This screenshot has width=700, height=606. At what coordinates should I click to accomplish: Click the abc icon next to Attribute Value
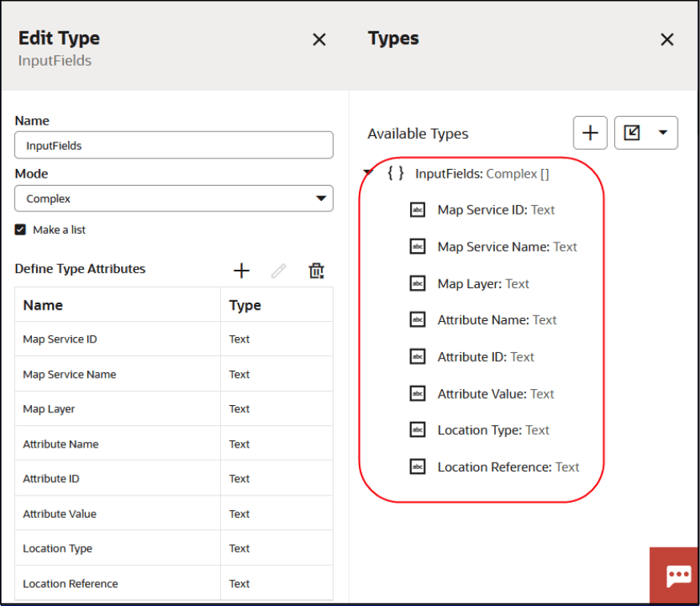click(417, 393)
